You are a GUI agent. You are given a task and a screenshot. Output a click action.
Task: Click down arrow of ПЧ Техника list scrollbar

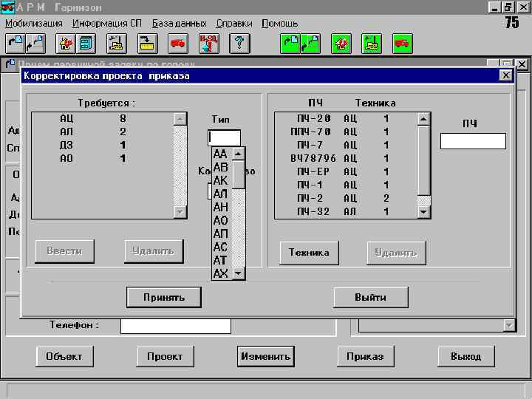pyautogui.click(x=424, y=212)
